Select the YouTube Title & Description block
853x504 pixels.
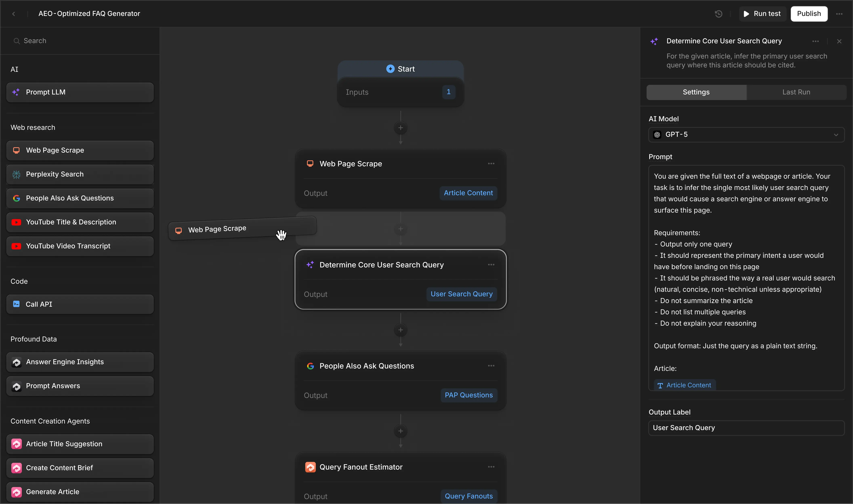(x=79, y=222)
